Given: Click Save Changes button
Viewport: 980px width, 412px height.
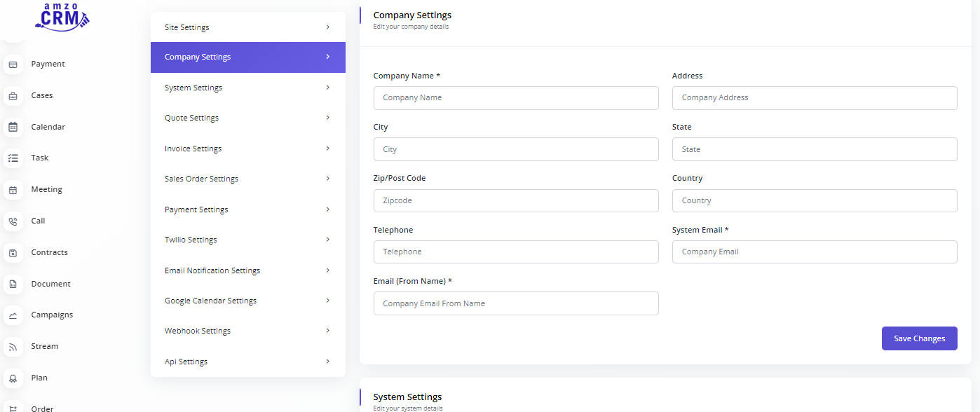Looking at the screenshot, I should coord(919,338).
